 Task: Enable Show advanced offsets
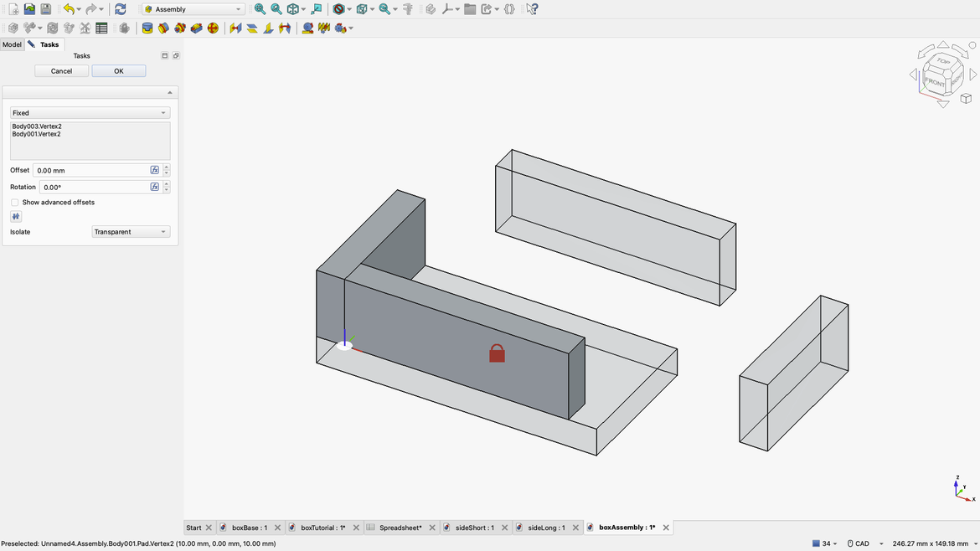coord(14,202)
